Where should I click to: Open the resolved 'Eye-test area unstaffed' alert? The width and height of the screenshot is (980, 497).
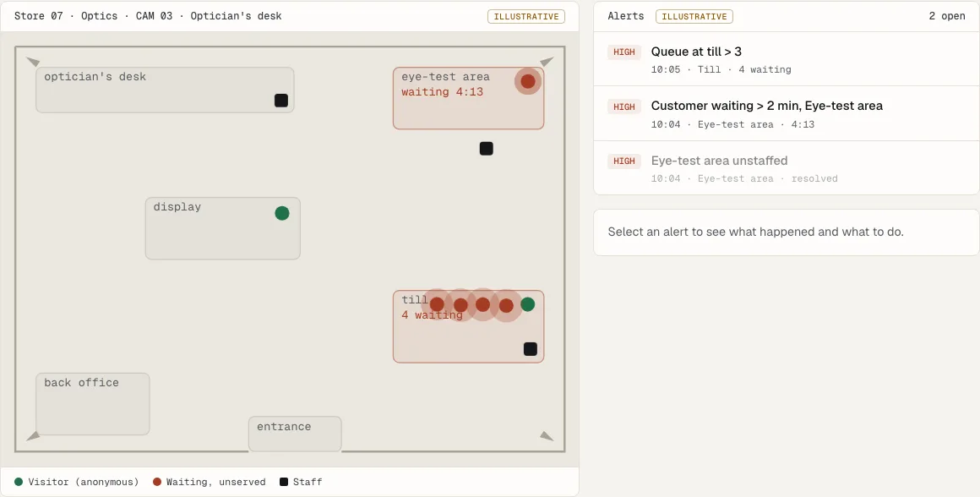click(787, 168)
